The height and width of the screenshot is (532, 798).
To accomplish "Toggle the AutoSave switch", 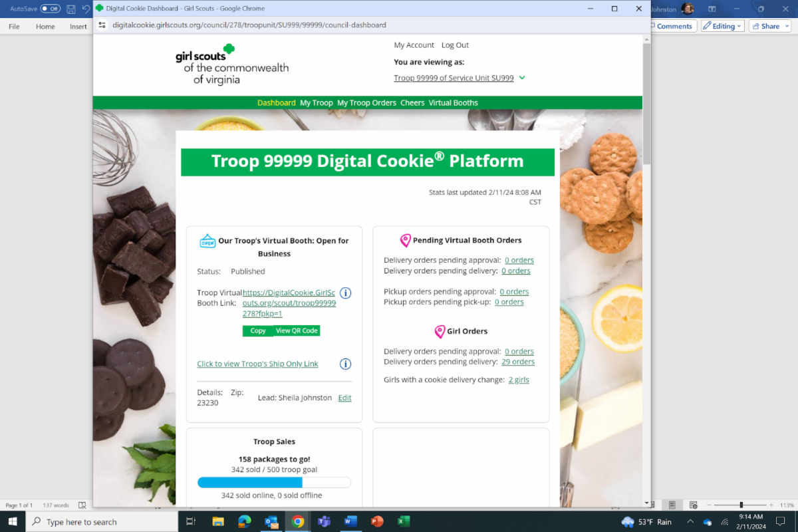I will click(x=50, y=9).
